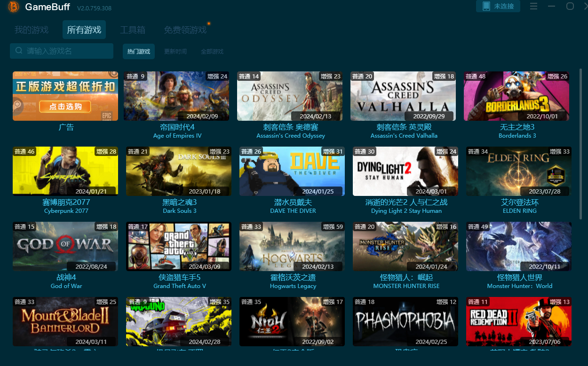The image size is (588, 366).
Task: Click the 霍格沃茨之遗 title
Action: coord(293,278)
